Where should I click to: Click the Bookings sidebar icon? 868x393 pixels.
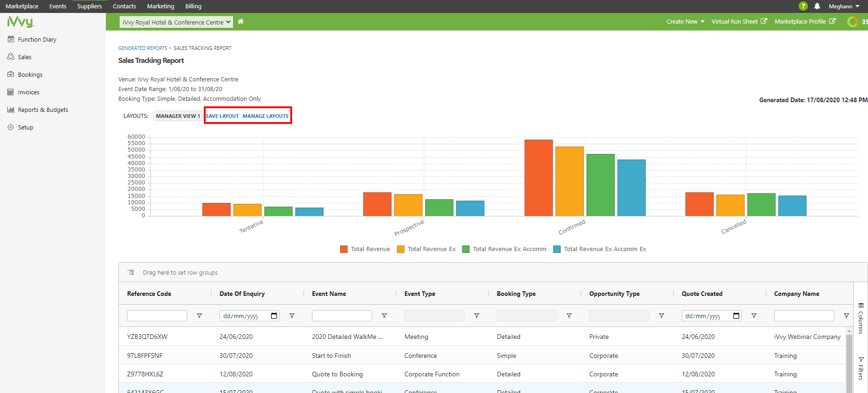coord(11,74)
